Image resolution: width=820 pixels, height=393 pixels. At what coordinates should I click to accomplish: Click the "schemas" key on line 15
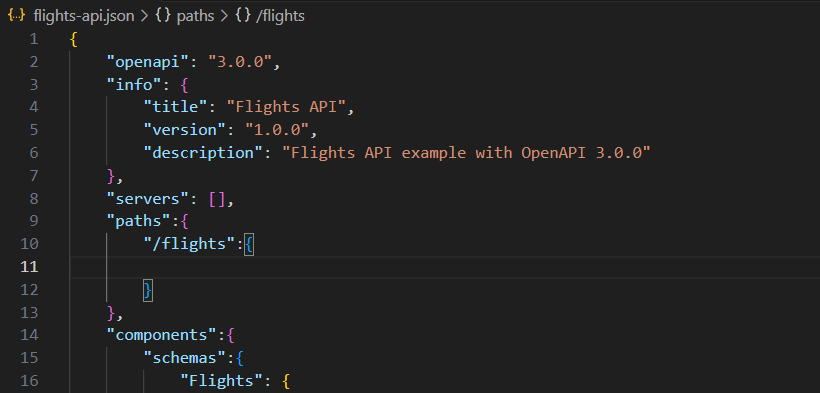[184, 358]
